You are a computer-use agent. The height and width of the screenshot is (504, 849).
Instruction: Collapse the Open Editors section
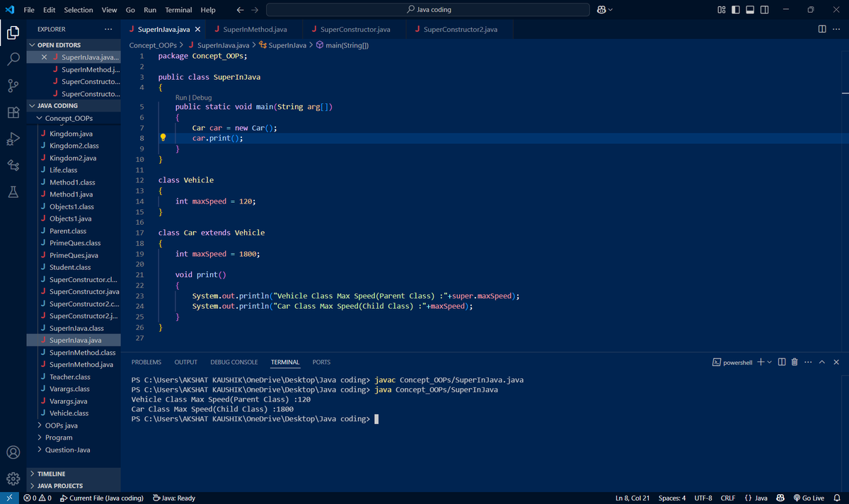point(74,45)
